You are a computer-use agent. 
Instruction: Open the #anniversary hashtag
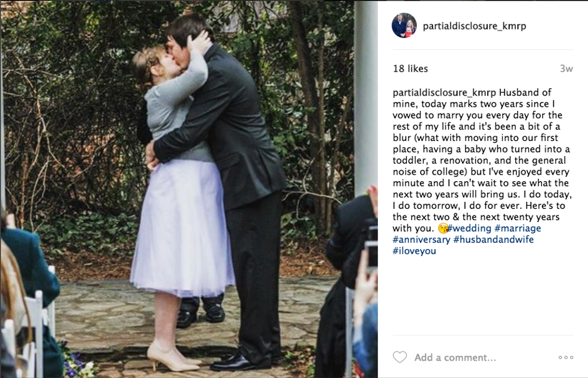pos(421,239)
